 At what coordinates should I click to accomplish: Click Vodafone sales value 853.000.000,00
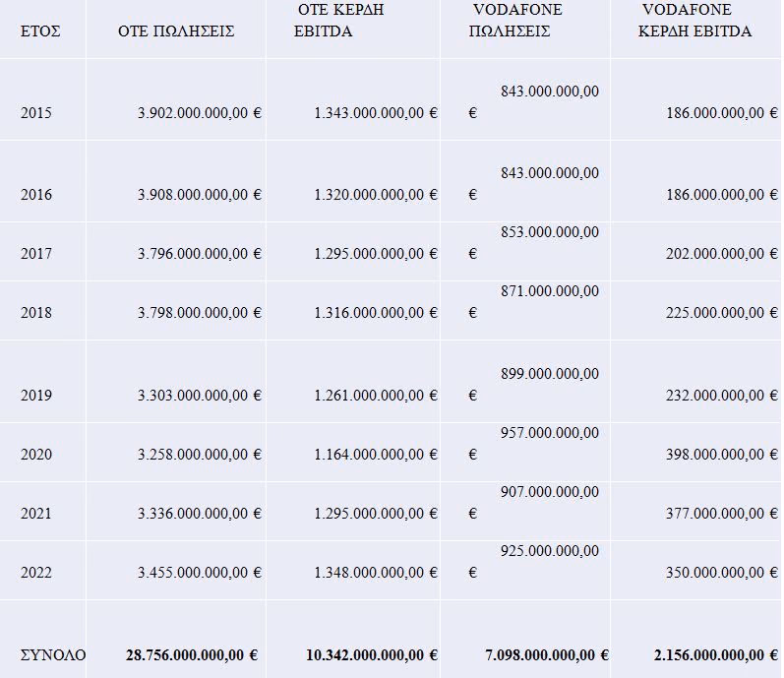[x=550, y=232]
